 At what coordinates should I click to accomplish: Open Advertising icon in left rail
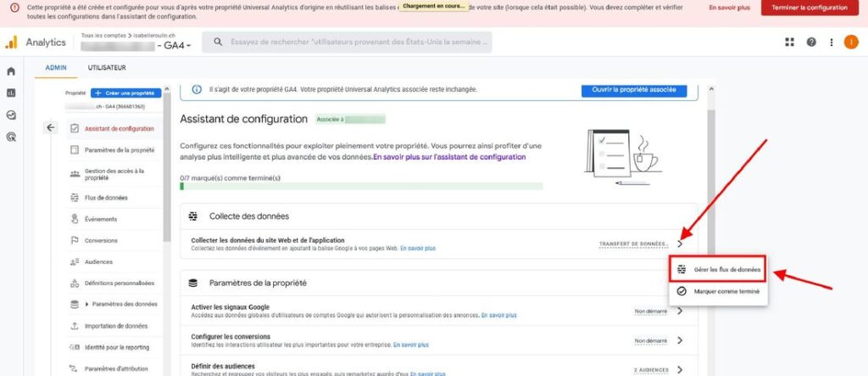pyautogui.click(x=11, y=136)
